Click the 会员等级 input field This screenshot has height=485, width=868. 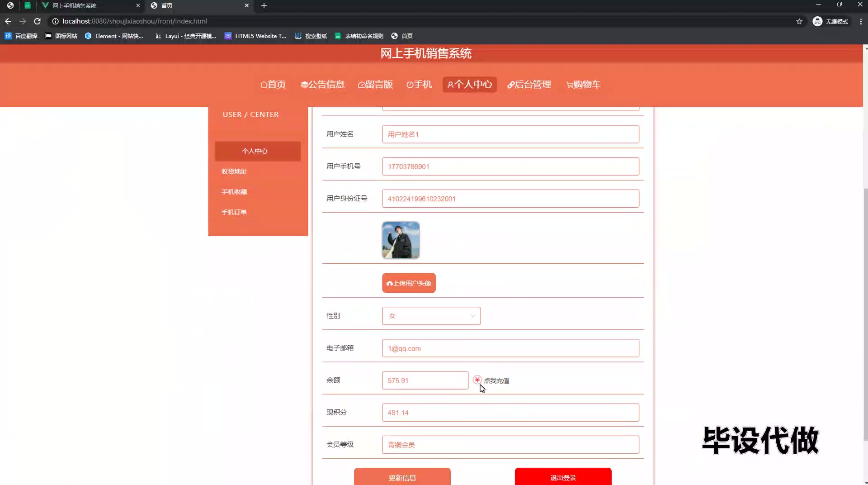click(510, 445)
